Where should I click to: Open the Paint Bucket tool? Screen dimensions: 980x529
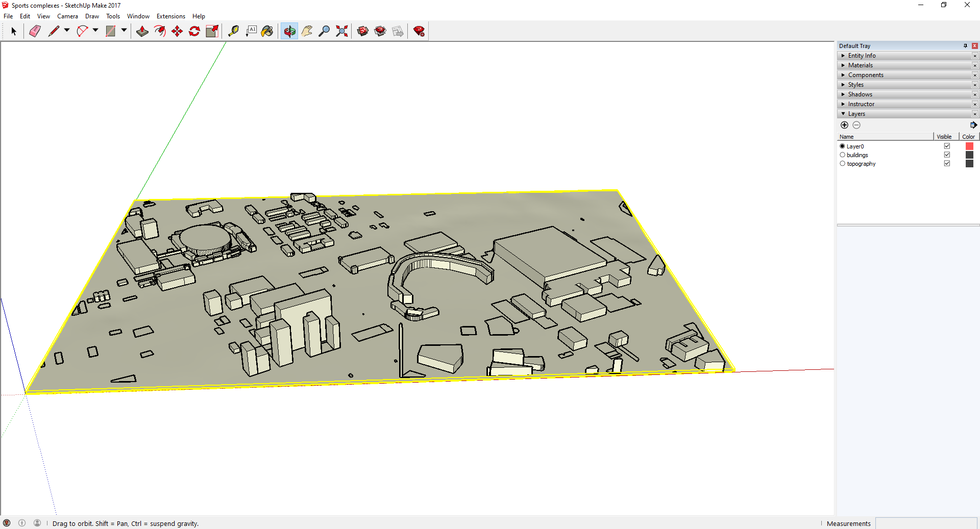(267, 31)
